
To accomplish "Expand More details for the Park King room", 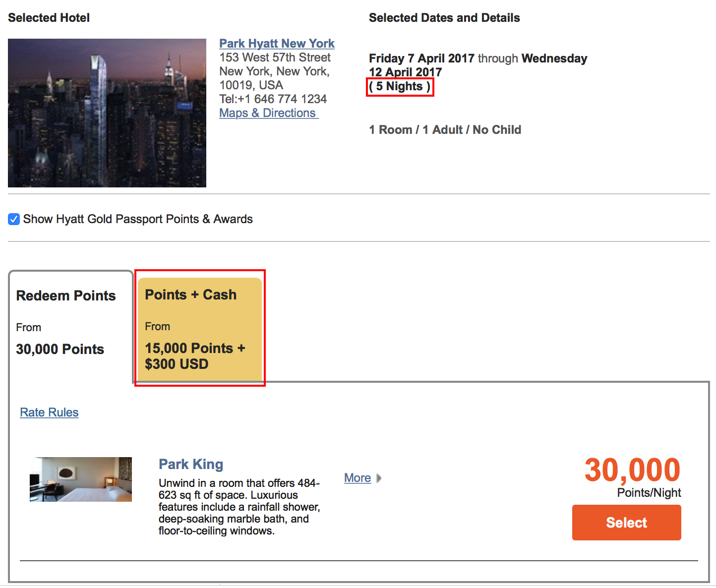I will 358,477.
